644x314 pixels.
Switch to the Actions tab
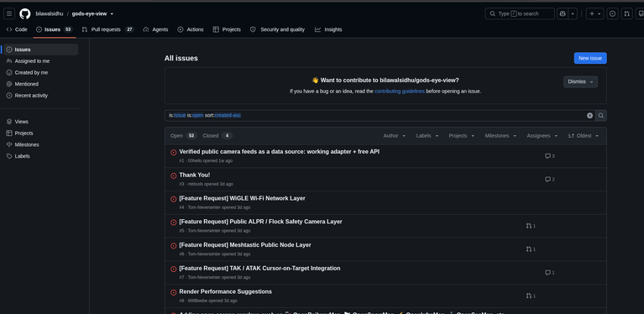(x=191, y=29)
